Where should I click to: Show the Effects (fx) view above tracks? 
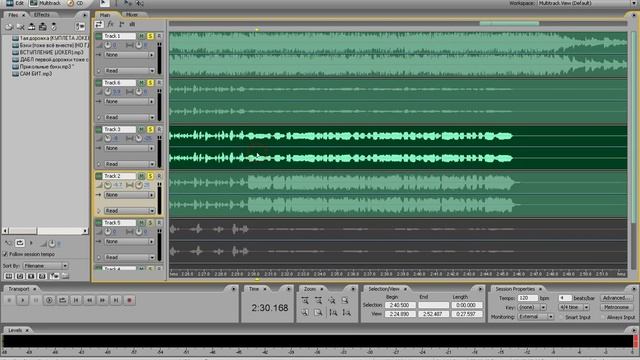pos(110,24)
